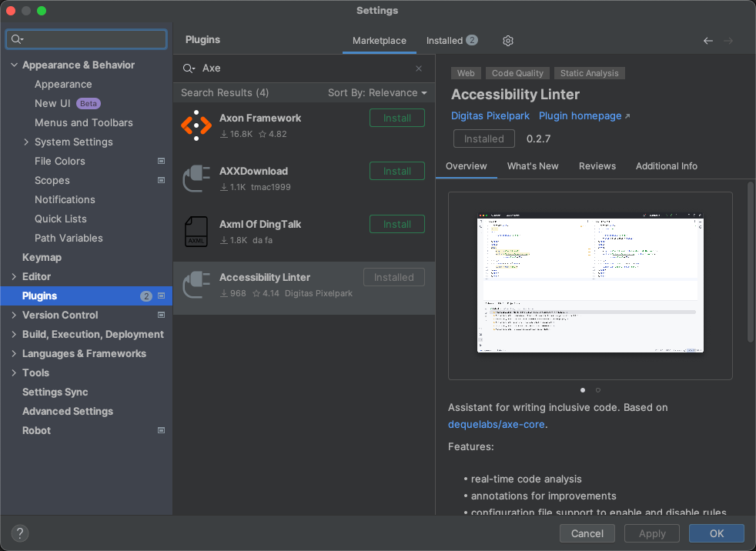The width and height of the screenshot is (756, 551).
Task: Click the AXML icon for Axml Of DingTalk
Action: point(196,231)
